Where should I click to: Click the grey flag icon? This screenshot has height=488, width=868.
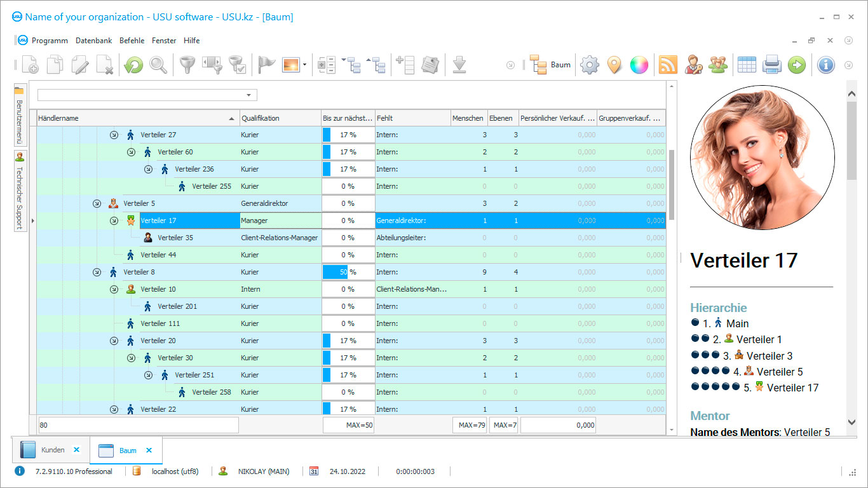point(266,65)
